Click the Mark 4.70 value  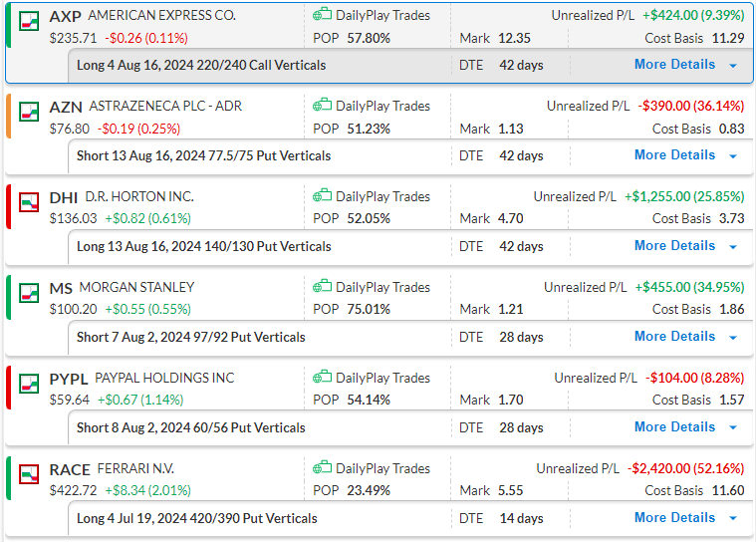pyautogui.click(x=511, y=218)
